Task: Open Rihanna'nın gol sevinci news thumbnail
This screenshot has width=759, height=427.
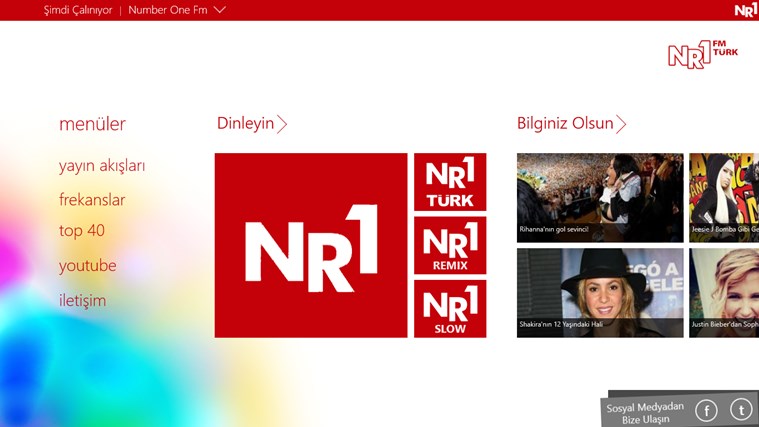Action: 600,198
